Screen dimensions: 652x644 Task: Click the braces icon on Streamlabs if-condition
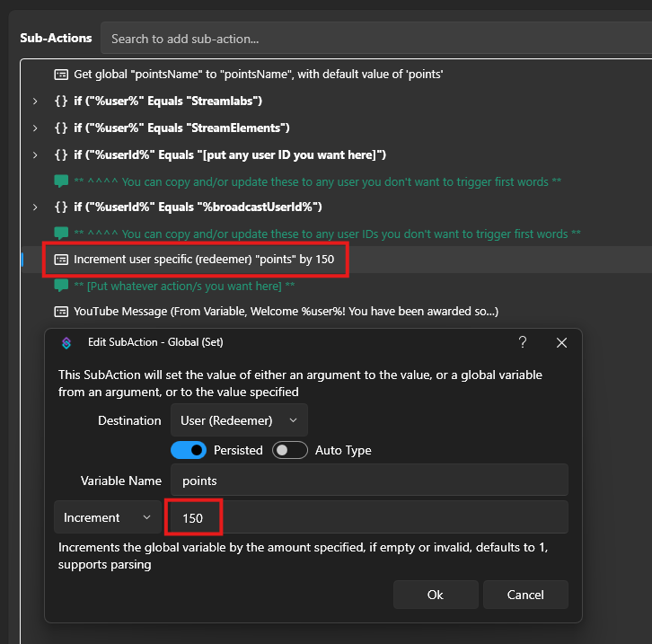tap(61, 101)
